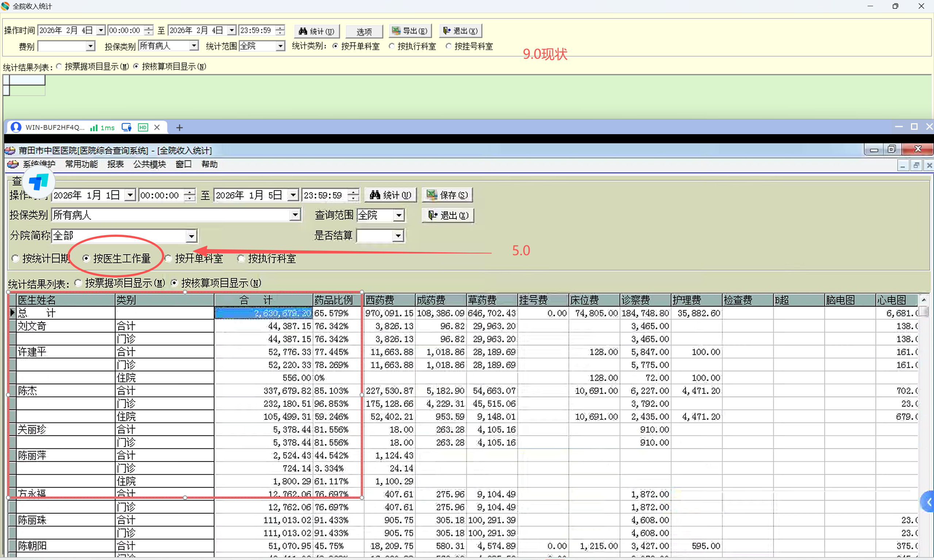This screenshot has width=934, height=560.
Task: Click the 选项 button
Action: click(x=364, y=32)
